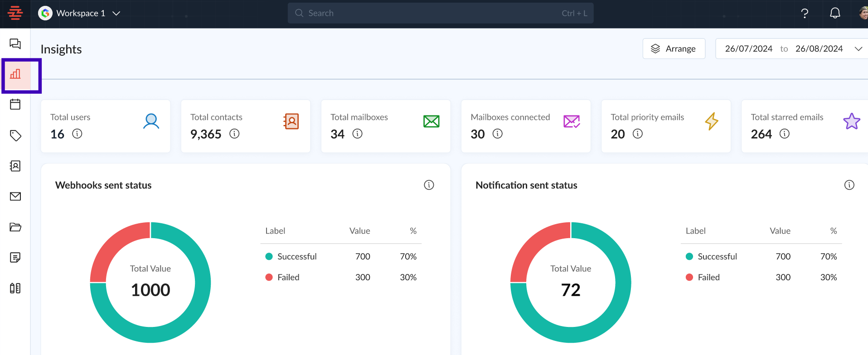Image resolution: width=868 pixels, height=355 pixels.
Task: Open the contacts icon in sidebar
Action: (x=15, y=166)
